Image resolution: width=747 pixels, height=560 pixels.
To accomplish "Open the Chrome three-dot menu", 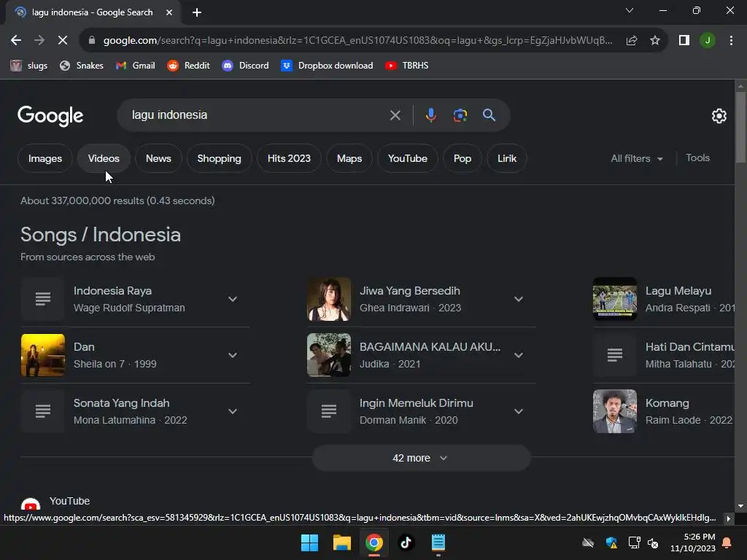I will 731,41.
